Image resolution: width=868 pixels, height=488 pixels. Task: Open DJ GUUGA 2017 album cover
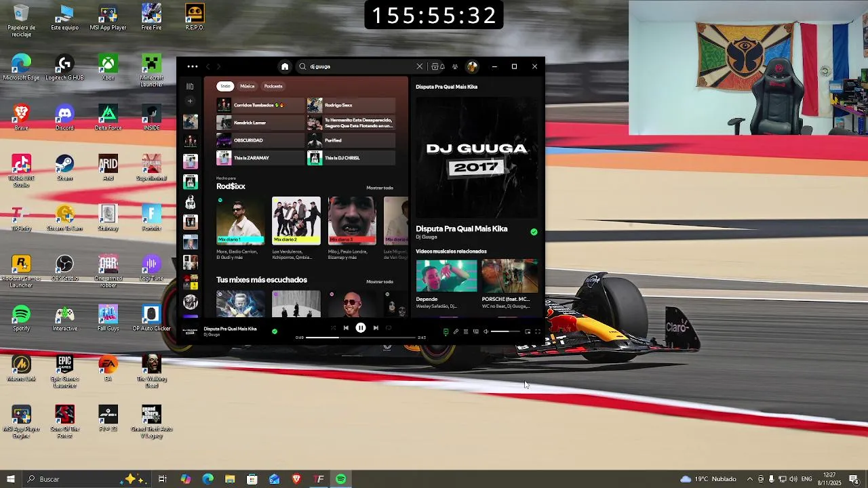pos(477,157)
